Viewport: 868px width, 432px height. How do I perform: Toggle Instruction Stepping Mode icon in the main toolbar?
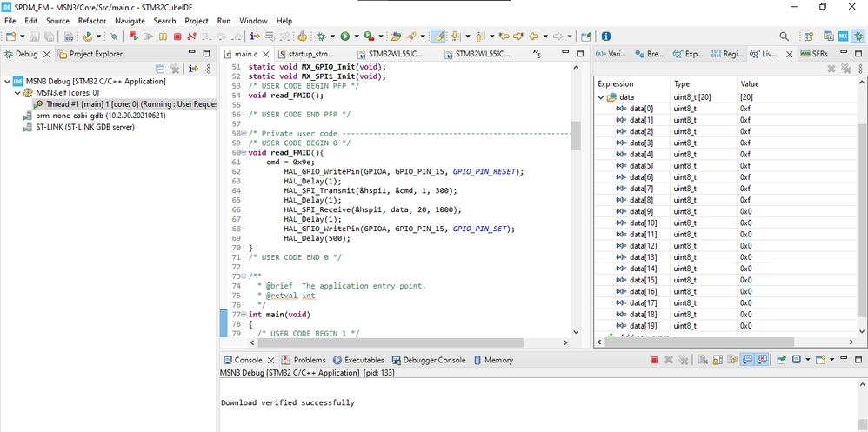click(255, 37)
